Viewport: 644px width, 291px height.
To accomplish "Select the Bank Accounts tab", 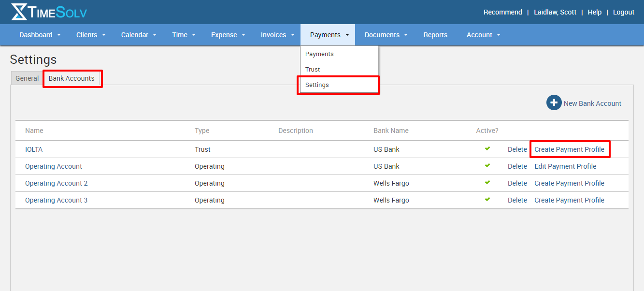I will click(x=72, y=78).
